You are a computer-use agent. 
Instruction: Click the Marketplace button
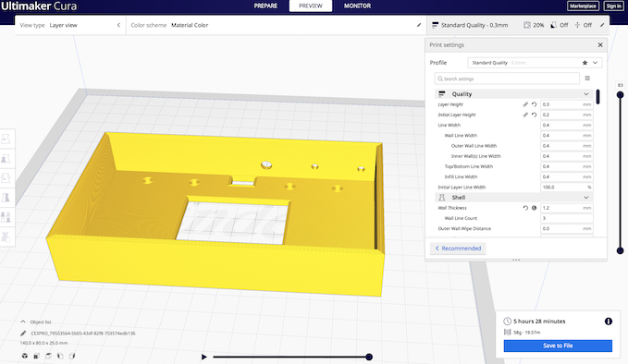click(x=583, y=6)
